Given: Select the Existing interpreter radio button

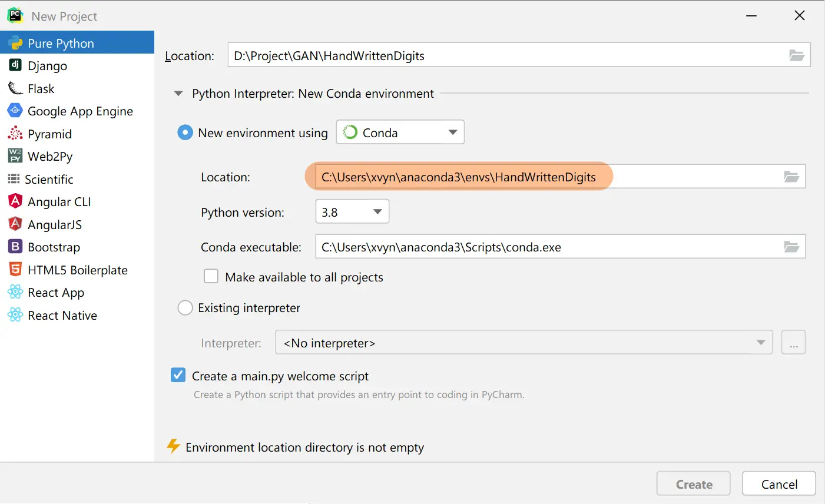Looking at the screenshot, I should [185, 308].
